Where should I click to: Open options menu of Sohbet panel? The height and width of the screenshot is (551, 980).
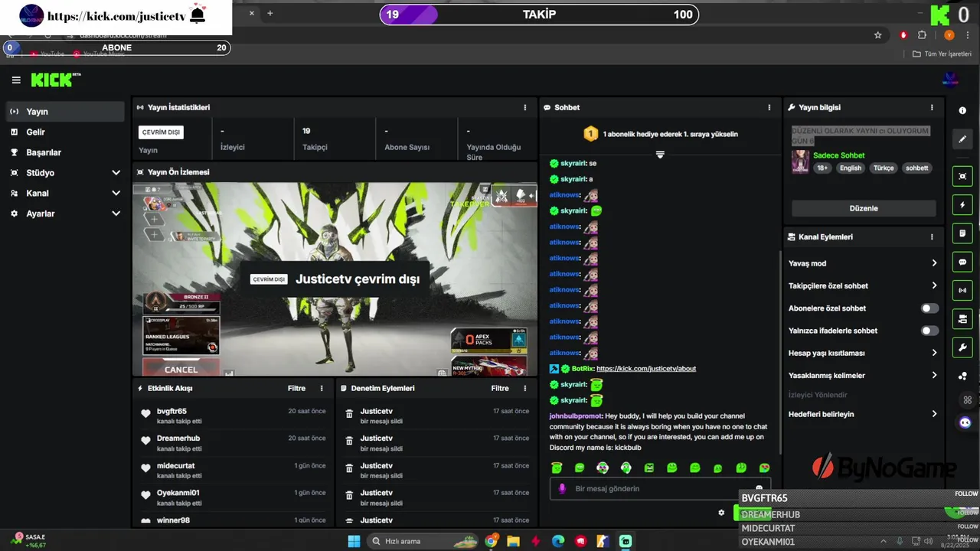coord(769,108)
